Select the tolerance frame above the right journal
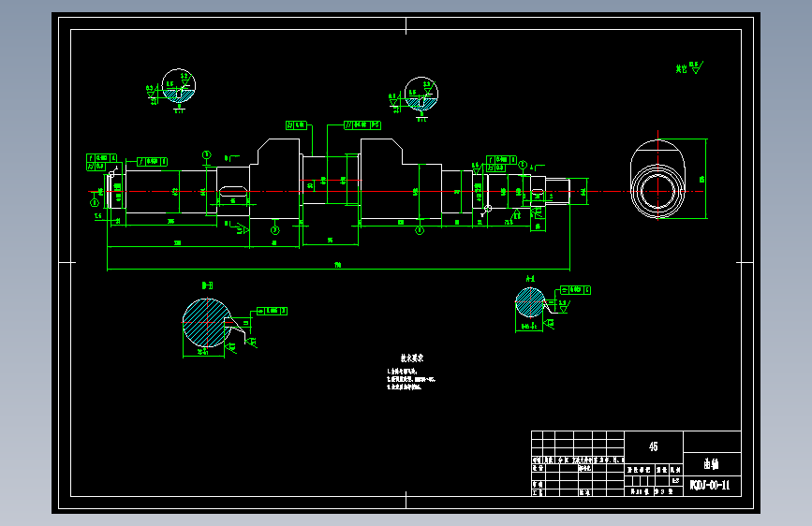Screen dimensions: 812x526 coord(501,164)
